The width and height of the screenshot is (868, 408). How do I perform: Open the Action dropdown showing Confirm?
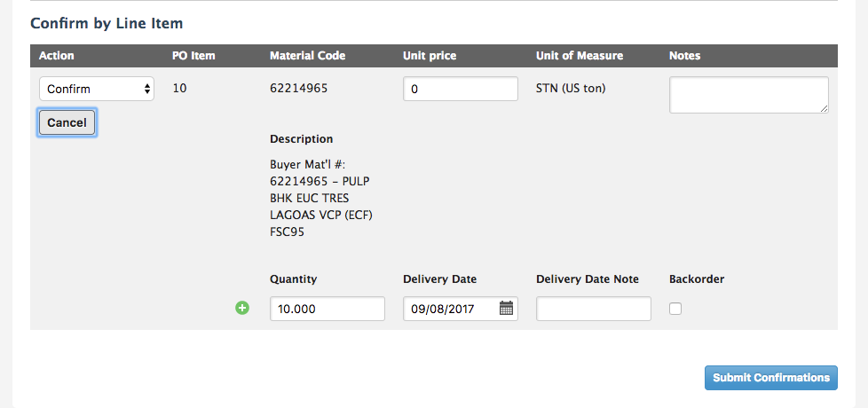[97, 89]
